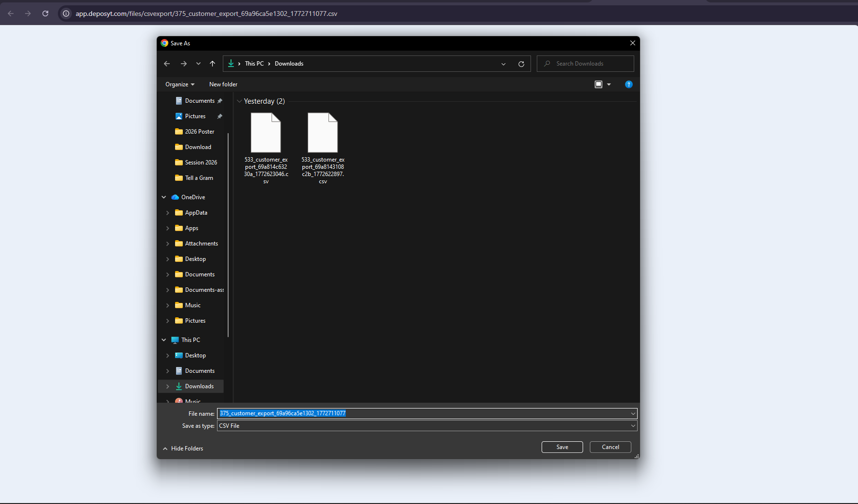
Task: Select the file ending in 1772623046.csv
Action: coord(266,148)
